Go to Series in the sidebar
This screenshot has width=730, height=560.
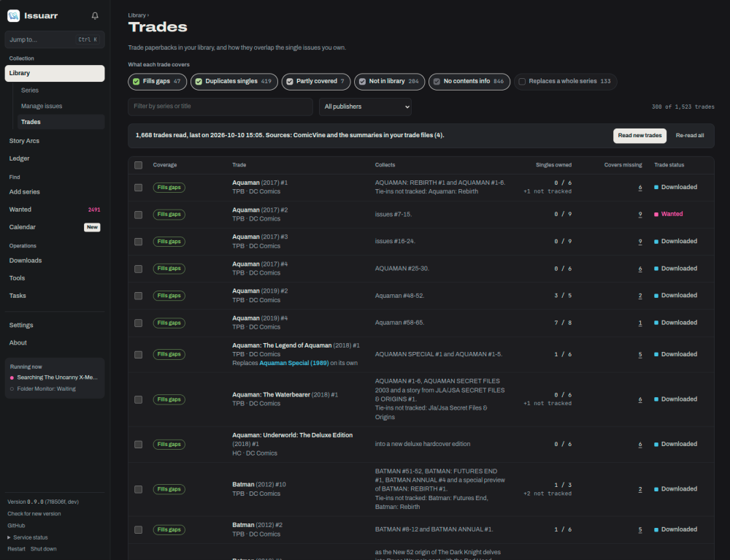(30, 91)
